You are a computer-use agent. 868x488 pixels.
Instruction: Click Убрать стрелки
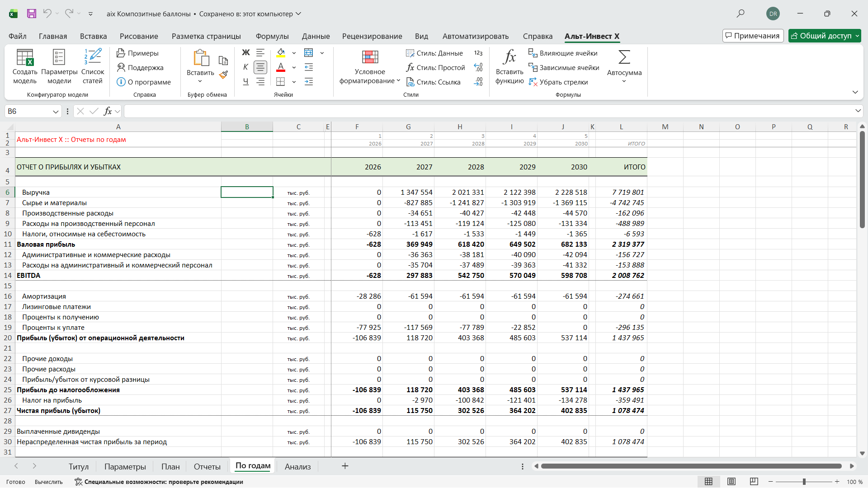558,82
